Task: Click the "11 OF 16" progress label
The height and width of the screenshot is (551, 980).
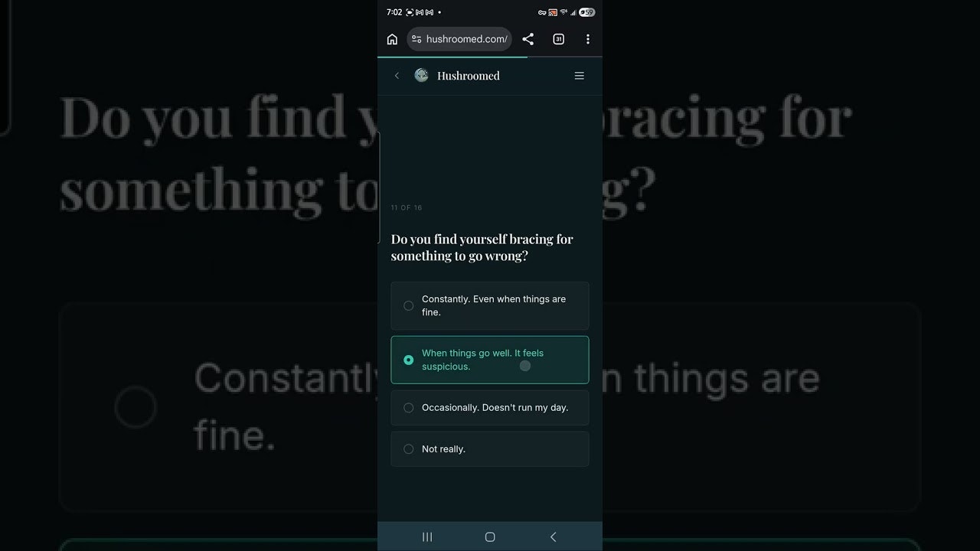Action: pyautogui.click(x=407, y=208)
